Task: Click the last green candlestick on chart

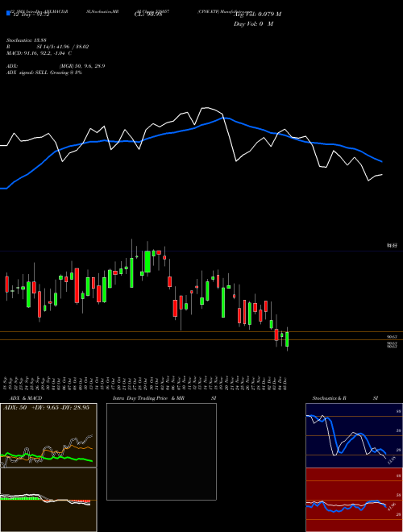Action: tap(287, 339)
